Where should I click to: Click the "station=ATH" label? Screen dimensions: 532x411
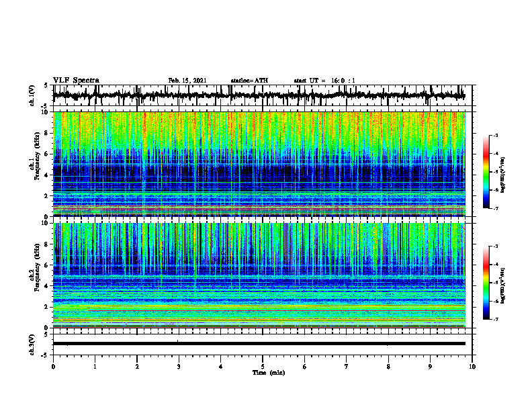(x=249, y=81)
